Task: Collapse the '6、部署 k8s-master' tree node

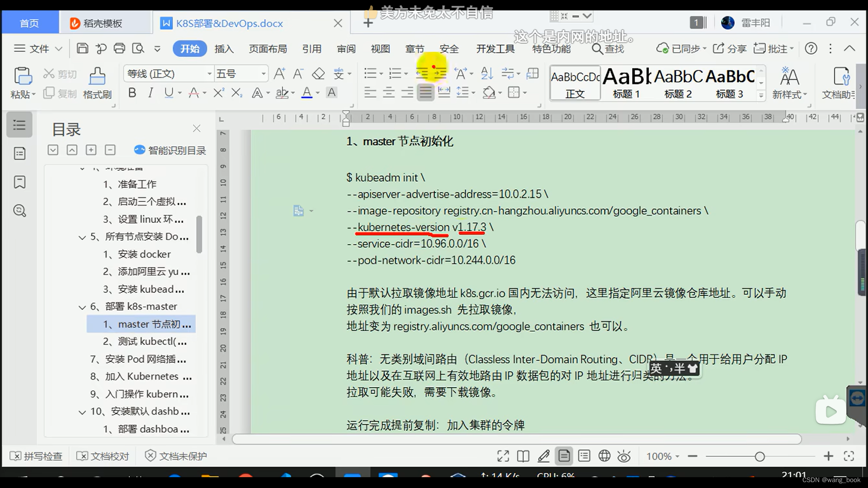Action: click(82, 307)
